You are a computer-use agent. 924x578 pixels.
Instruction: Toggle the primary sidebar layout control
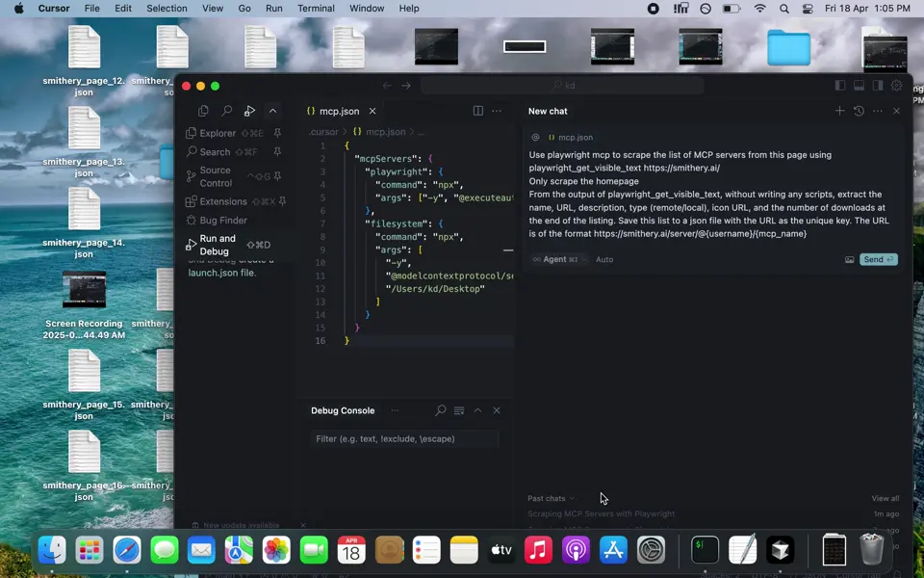point(840,85)
